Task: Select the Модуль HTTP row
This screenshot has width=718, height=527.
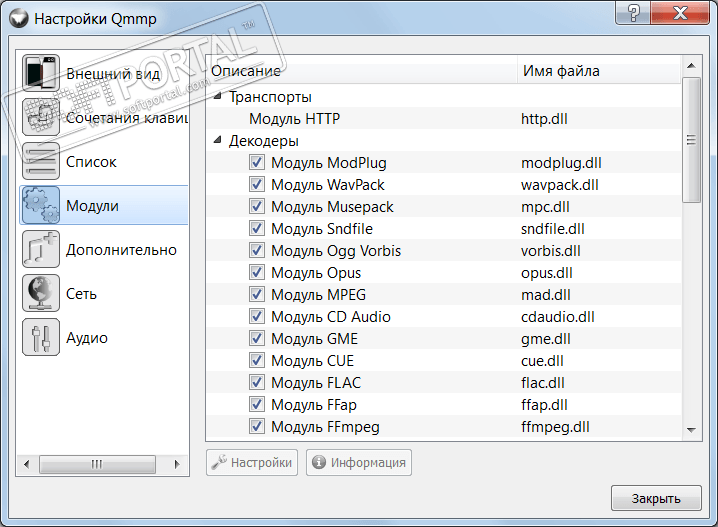Action: tap(295, 119)
